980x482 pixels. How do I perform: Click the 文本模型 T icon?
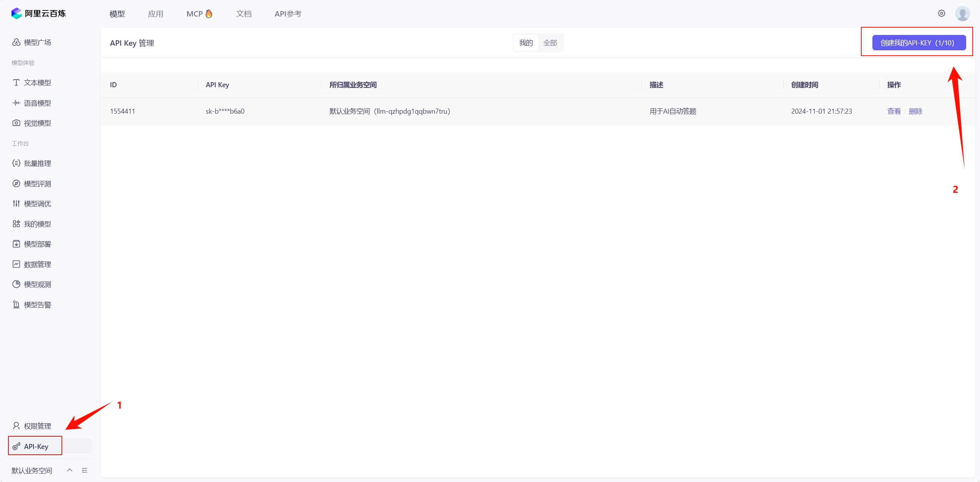(x=16, y=83)
